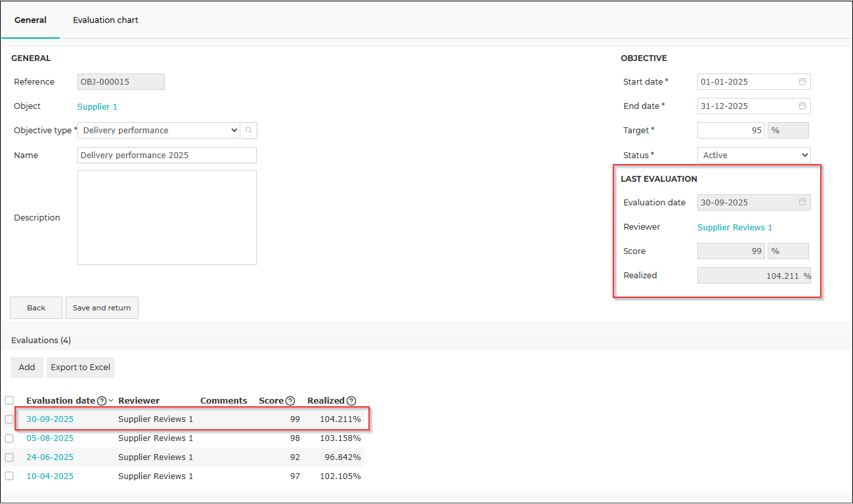
Task: Export evaluations to Excel
Action: tap(81, 367)
